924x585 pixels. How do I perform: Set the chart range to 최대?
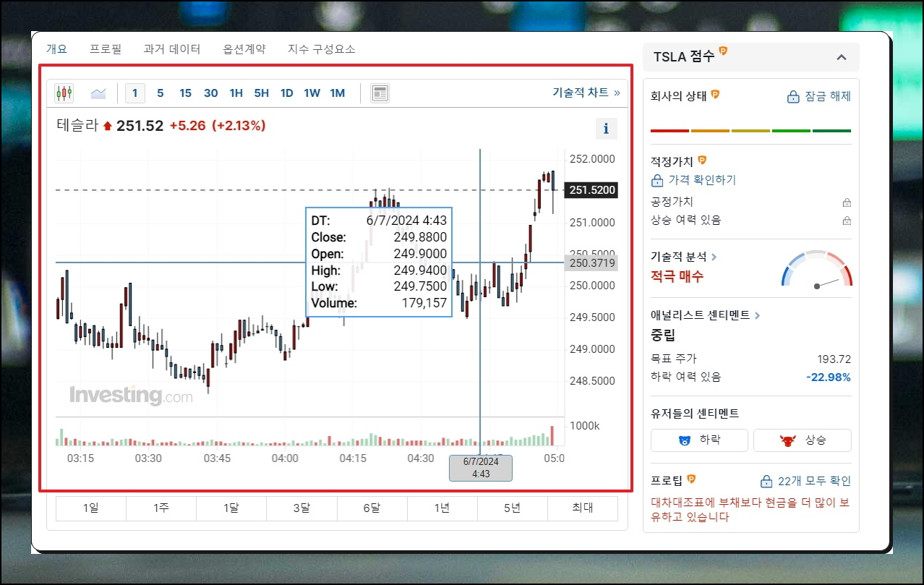tap(582, 508)
